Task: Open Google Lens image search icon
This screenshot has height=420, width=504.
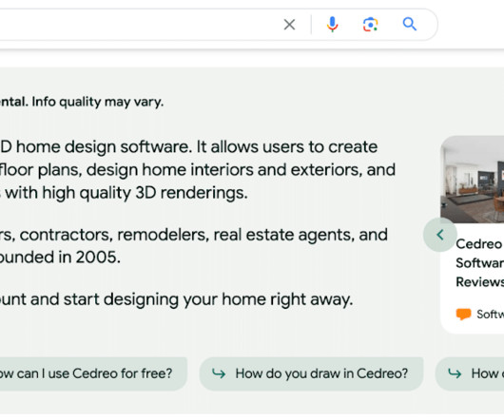Action: (x=370, y=25)
